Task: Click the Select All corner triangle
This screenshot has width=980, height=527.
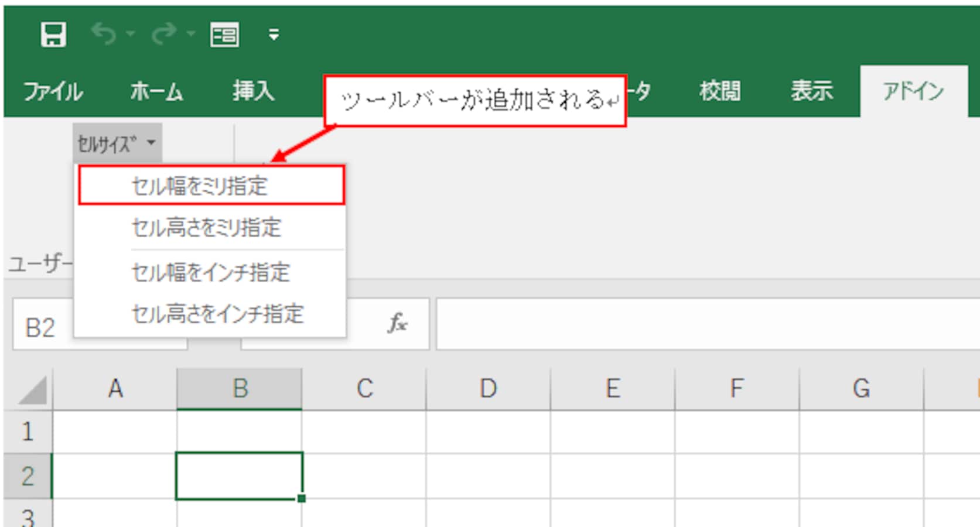Action: pos(31,391)
